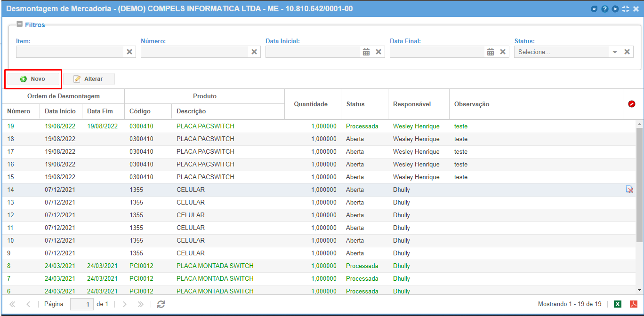Focus the page number input
This screenshot has height=316, width=644.
tap(82, 304)
